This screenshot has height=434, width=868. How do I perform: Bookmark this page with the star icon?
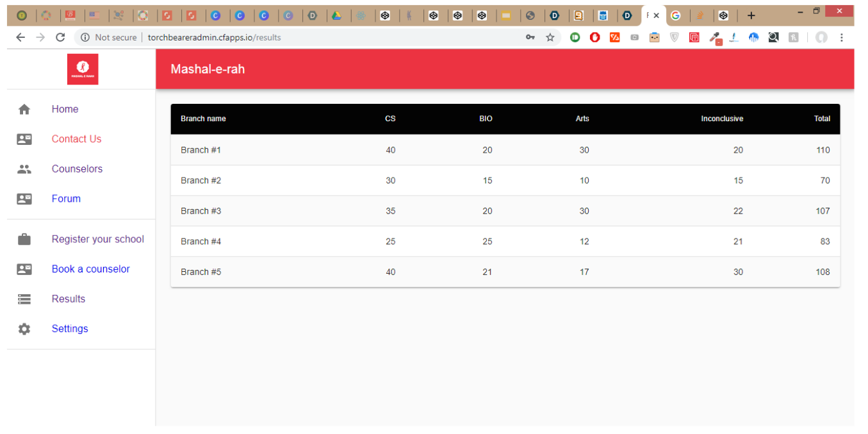click(x=550, y=37)
